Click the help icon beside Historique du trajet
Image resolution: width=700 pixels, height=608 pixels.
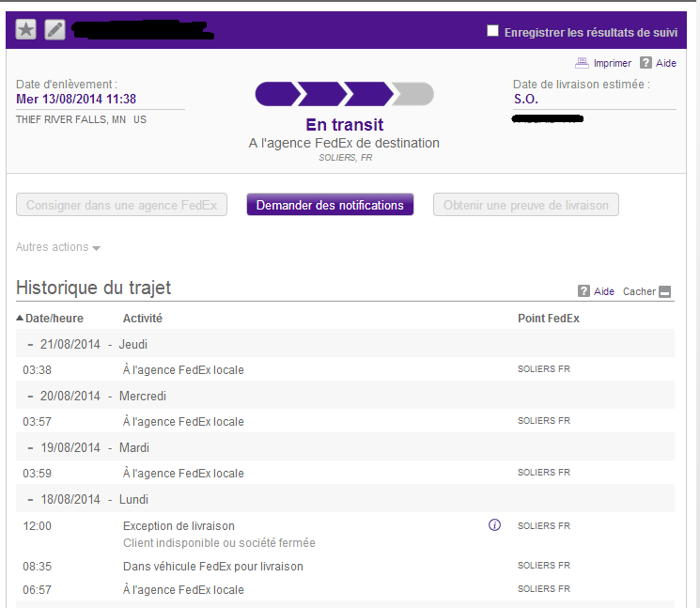coord(583,291)
